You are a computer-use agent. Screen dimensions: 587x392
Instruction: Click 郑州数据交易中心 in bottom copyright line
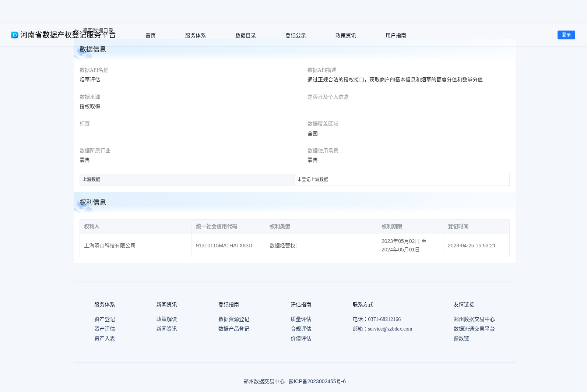pos(264,381)
